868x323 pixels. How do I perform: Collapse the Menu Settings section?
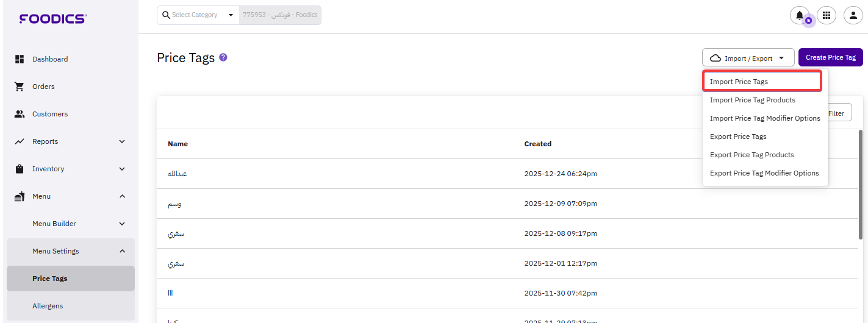click(x=122, y=251)
